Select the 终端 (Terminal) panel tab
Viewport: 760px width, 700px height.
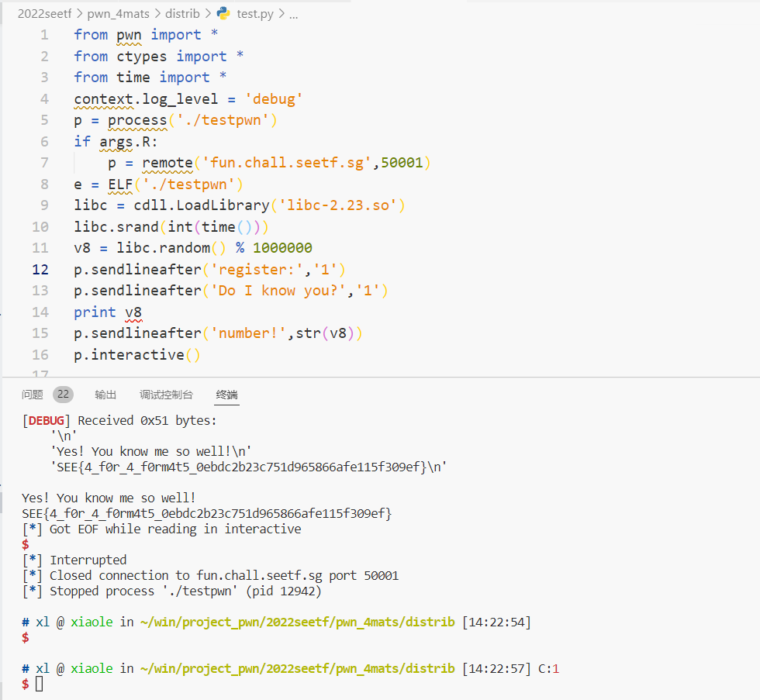pos(226,395)
